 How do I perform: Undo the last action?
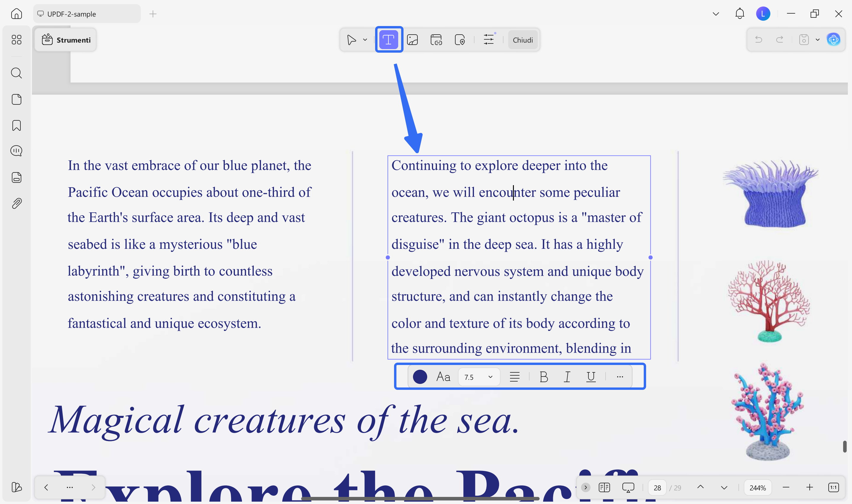point(758,40)
